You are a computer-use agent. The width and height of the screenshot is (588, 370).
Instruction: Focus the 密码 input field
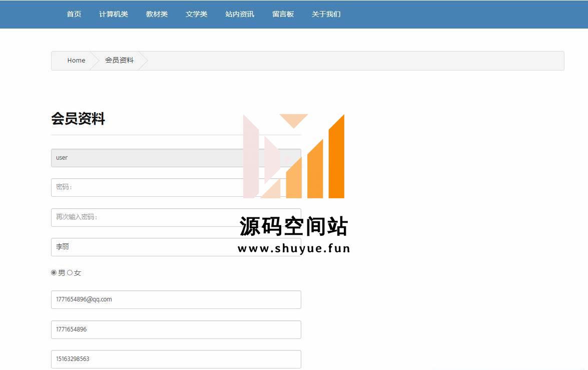pos(176,188)
